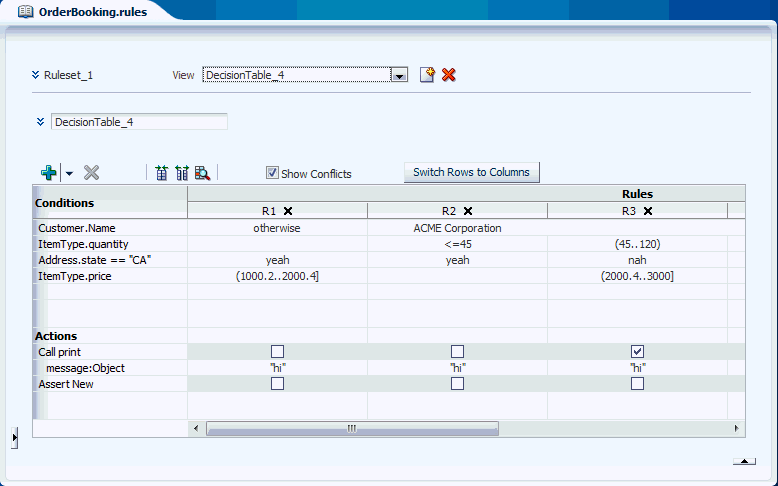This screenshot has height=486, width=778.
Task: Check Call print box for R2
Action: point(457,351)
